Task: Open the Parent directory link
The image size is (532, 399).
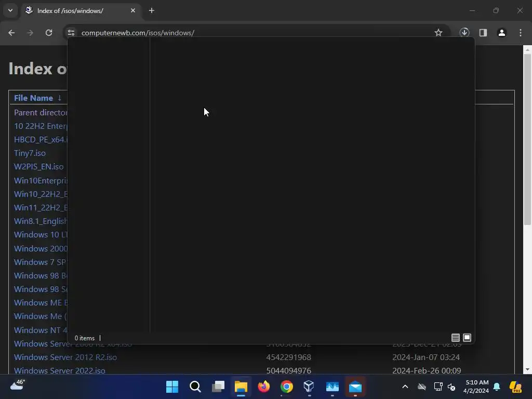Action: (41, 112)
